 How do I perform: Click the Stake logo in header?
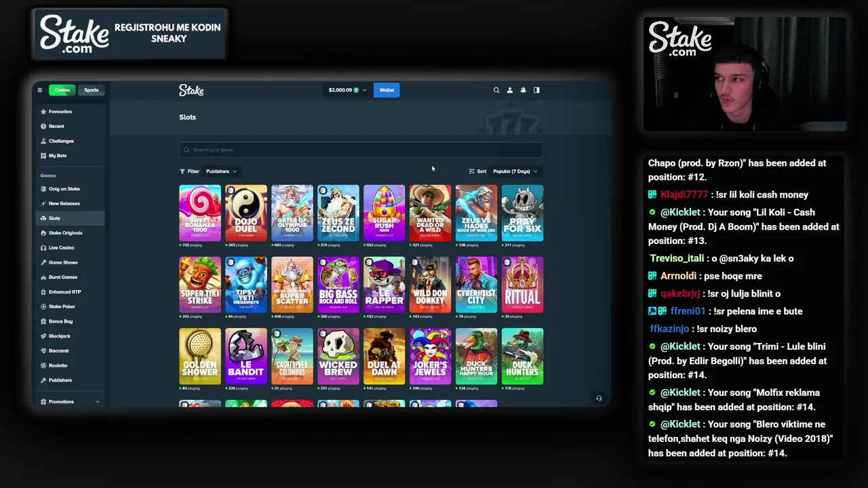point(191,90)
